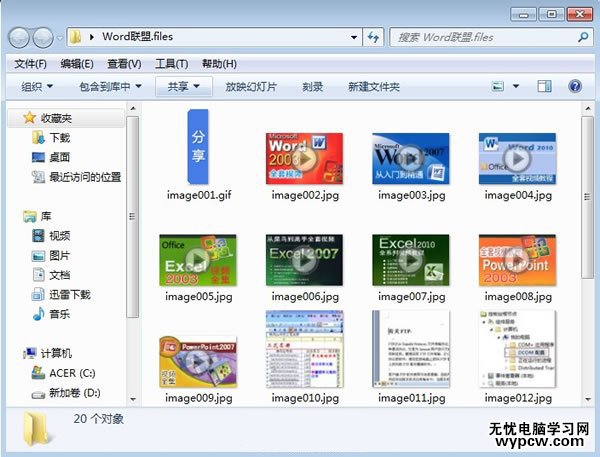The height and width of the screenshot is (457, 600).
Task: Click the folder icon in the address bar
Action: click(x=76, y=37)
